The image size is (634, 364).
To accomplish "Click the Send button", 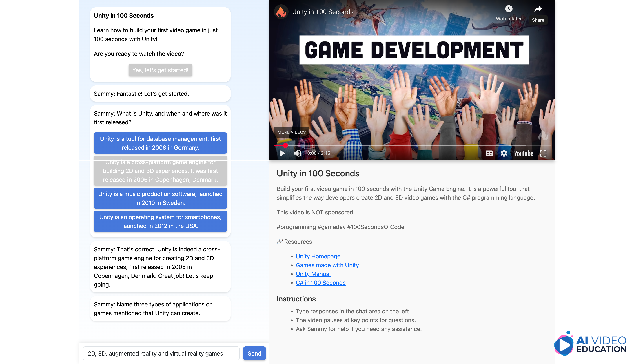I will tap(254, 353).
